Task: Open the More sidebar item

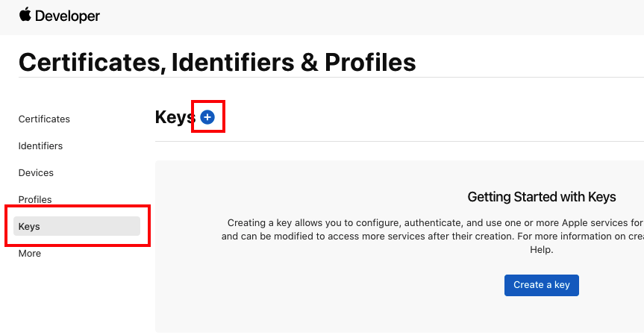Action: 30,254
